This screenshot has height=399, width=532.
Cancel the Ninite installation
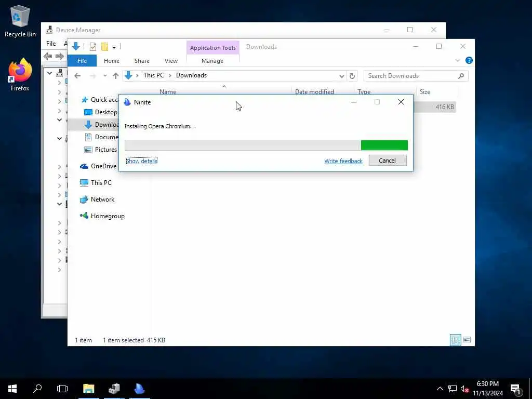388,161
